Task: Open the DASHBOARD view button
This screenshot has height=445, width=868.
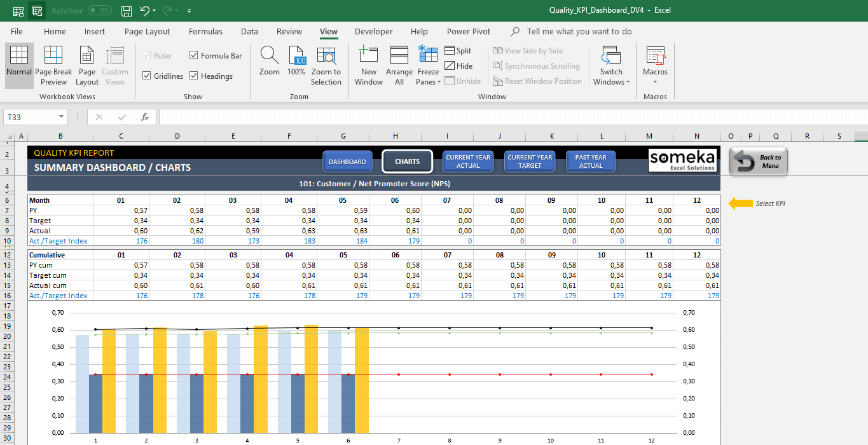Action: 347,161
